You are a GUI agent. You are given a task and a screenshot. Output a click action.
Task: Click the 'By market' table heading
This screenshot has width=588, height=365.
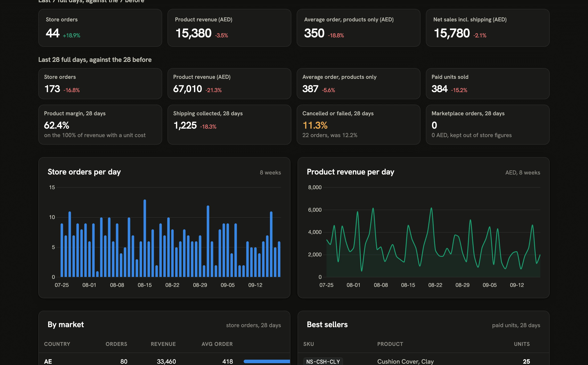pos(66,324)
